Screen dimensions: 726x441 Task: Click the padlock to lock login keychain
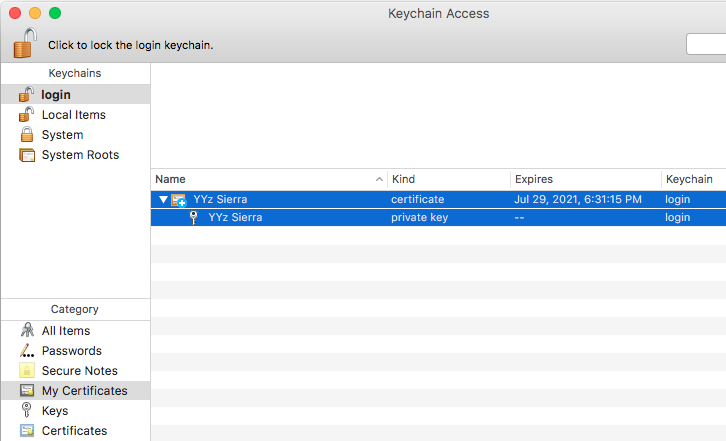click(24, 43)
